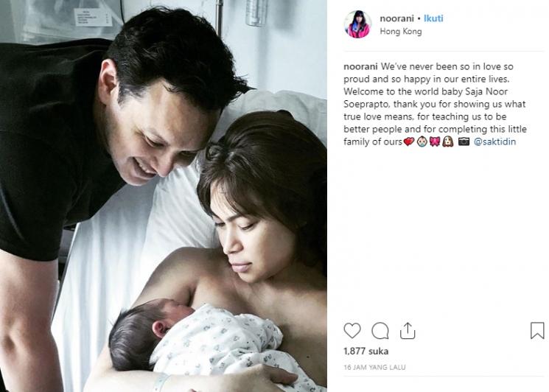Open the noorani username in the header
Viewport: 549px width, 392px height.
click(396, 18)
